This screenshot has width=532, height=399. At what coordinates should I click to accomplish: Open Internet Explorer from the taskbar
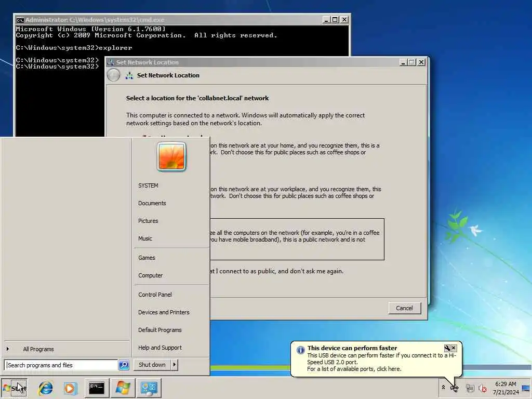tap(46, 388)
